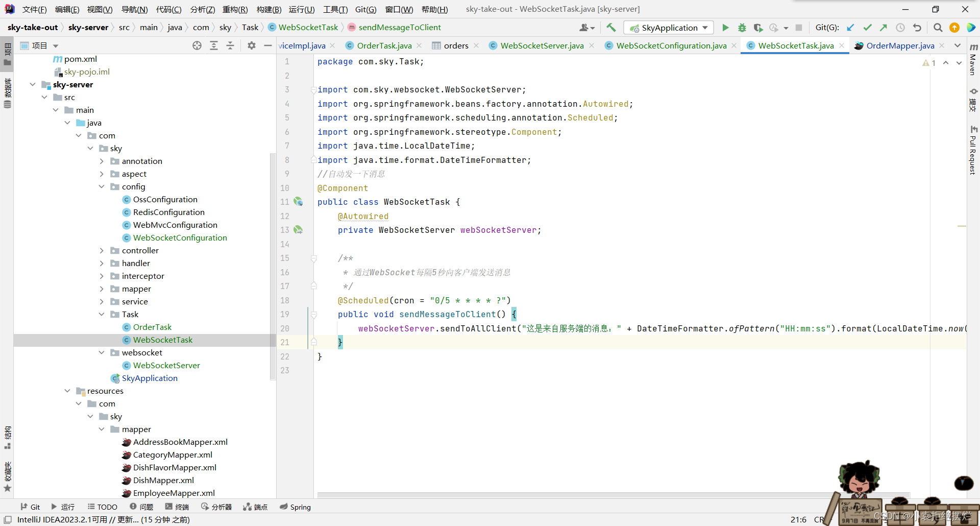
Task: Start debugging with the bug icon
Action: coord(742,28)
